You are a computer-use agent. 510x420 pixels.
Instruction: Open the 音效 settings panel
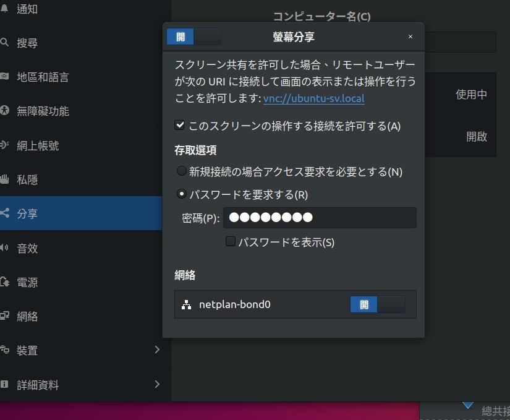81,248
